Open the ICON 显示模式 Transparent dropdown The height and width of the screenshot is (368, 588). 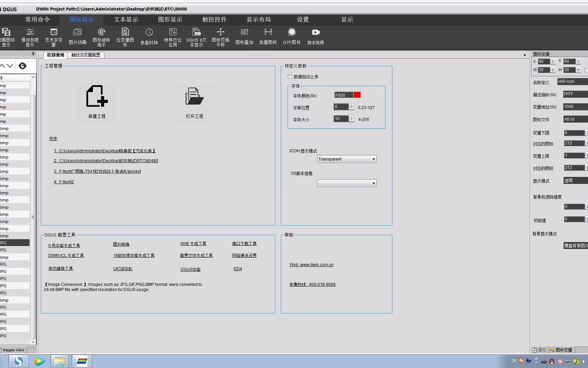pos(347,159)
